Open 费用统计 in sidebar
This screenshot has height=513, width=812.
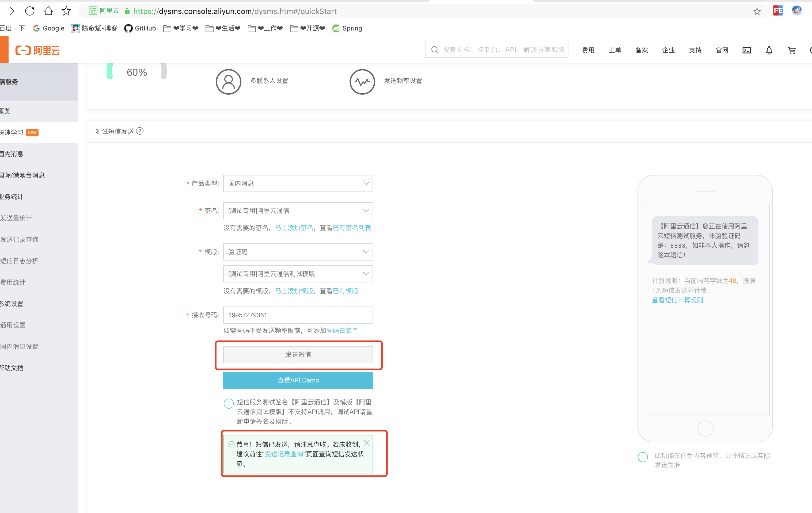39,282
